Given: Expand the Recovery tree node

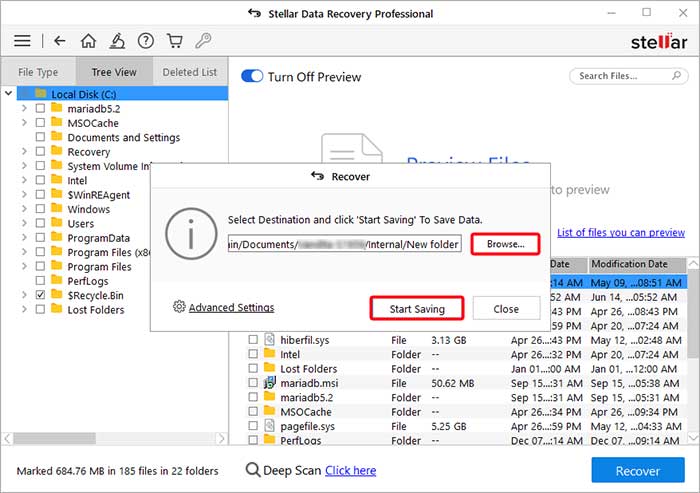Looking at the screenshot, I should point(24,151).
